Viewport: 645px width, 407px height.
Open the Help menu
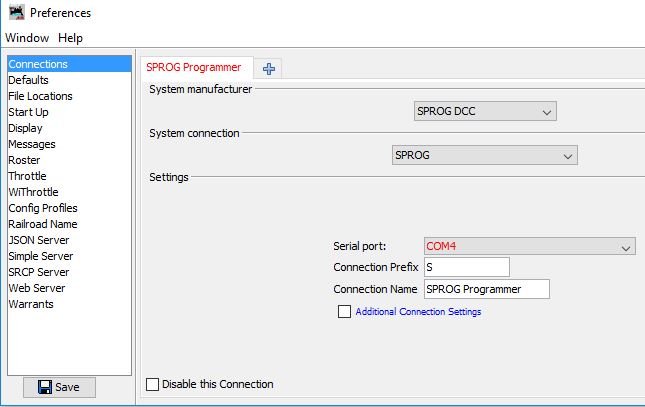[70, 38]
